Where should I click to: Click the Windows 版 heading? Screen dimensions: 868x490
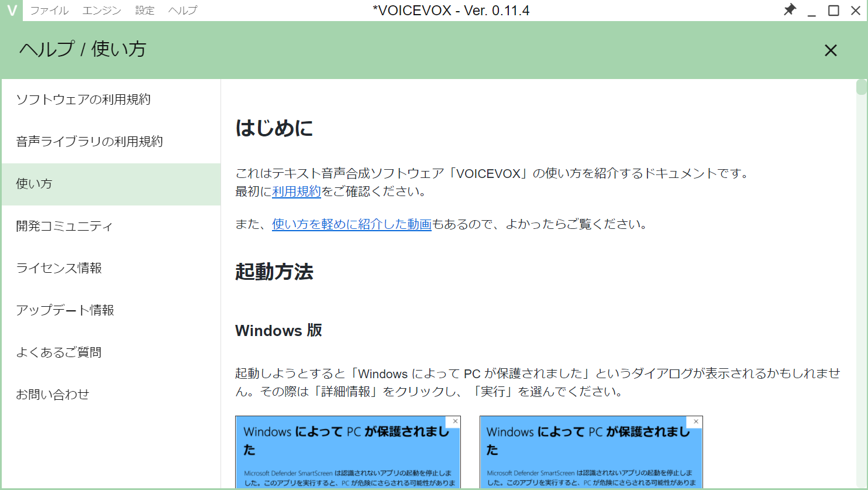tap(278, 331)
